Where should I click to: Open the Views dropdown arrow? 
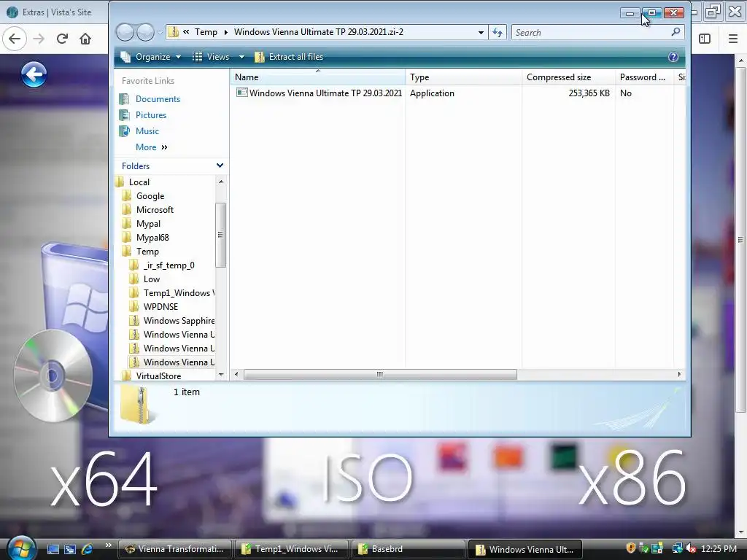coord(241,57)
